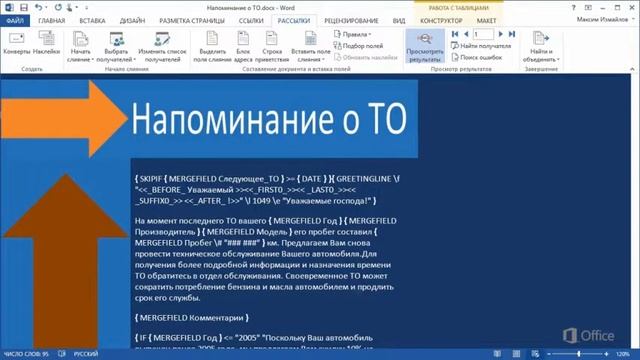Open ribbon display options icon

588,8
